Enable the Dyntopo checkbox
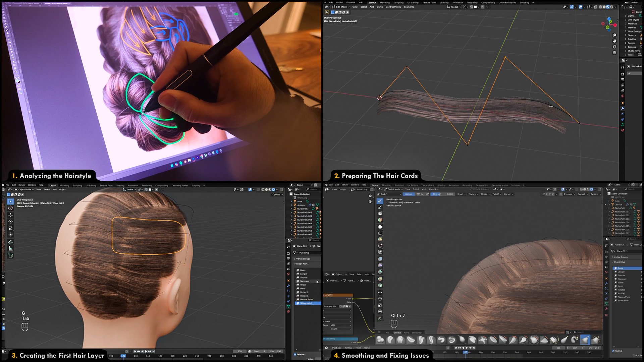Viewport: 644px width, 362px height. click(561, 194)
